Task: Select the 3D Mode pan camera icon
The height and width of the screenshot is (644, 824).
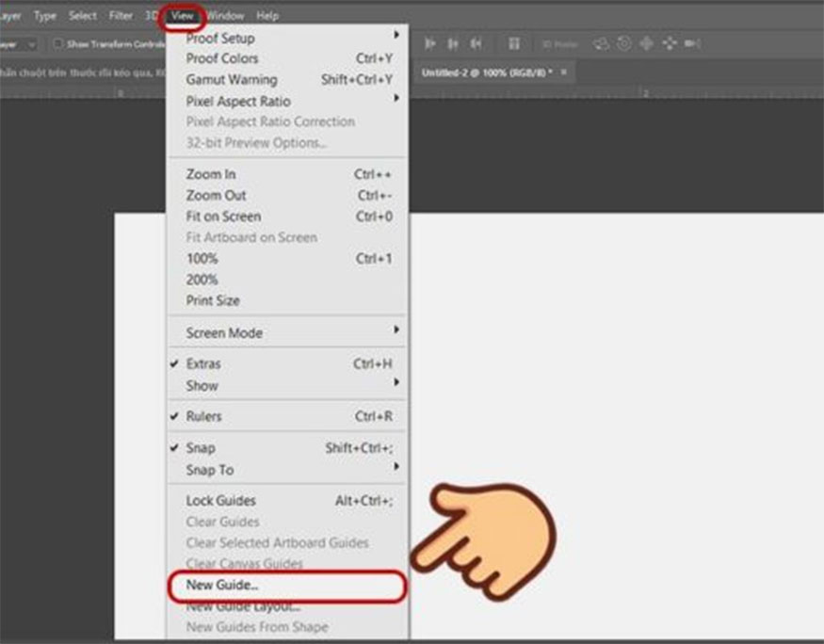Action: (648, 42)
